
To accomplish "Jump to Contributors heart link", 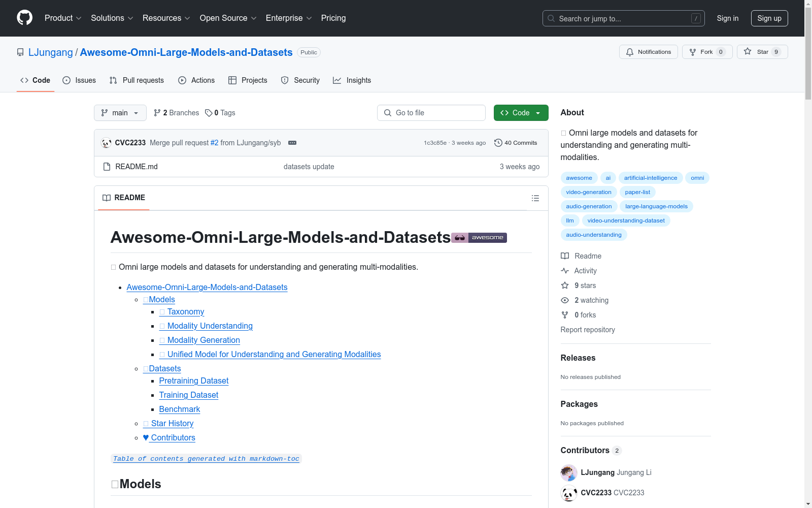I will [169, 438].
